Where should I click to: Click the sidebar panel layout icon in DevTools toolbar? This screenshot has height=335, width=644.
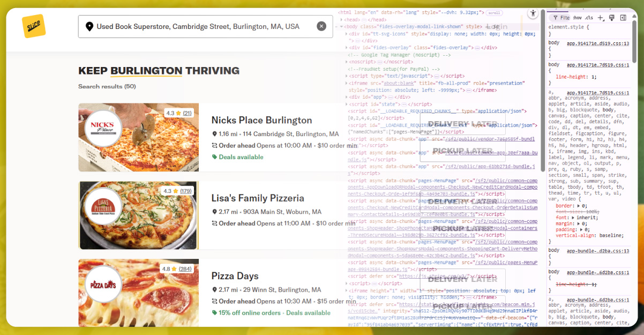623,17
